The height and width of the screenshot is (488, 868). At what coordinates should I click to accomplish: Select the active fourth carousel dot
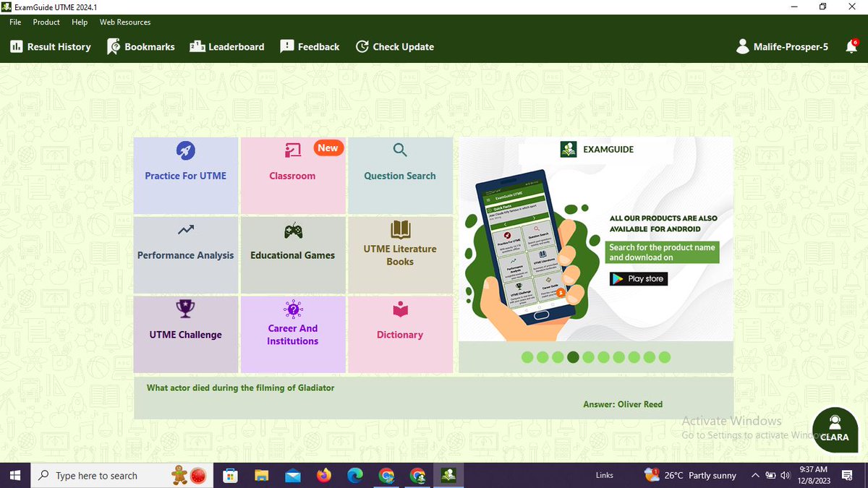coord(573,357)
